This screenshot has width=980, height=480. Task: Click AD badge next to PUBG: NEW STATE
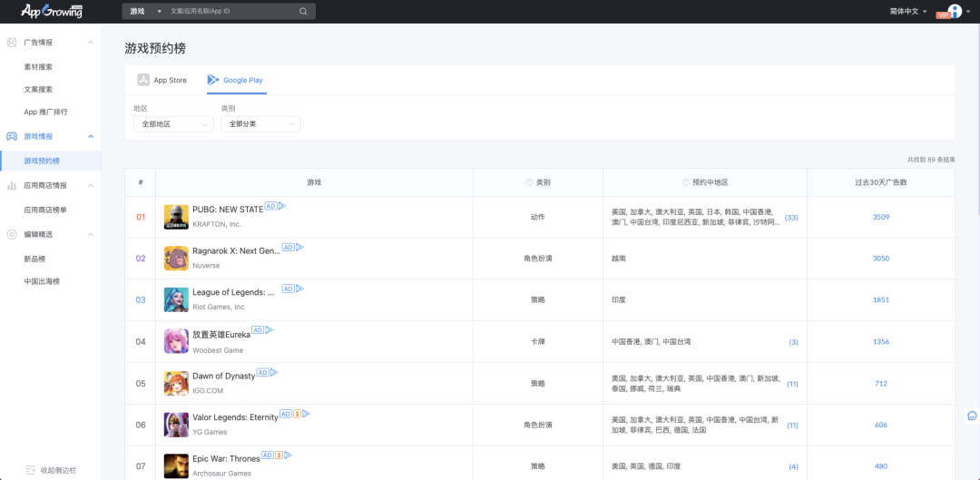click(x=270, y=206)
